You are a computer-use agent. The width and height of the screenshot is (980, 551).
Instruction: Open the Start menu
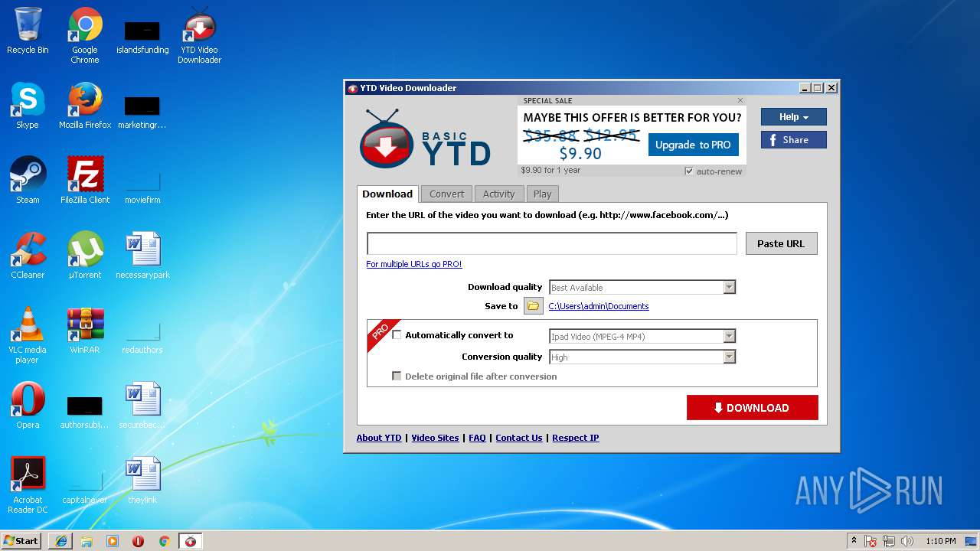[x=21, y=541]
